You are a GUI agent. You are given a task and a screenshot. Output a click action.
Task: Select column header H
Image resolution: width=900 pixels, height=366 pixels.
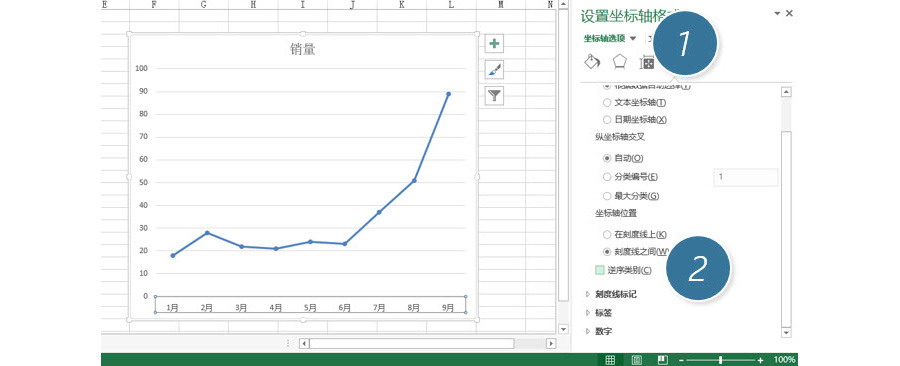click(253, 5)
